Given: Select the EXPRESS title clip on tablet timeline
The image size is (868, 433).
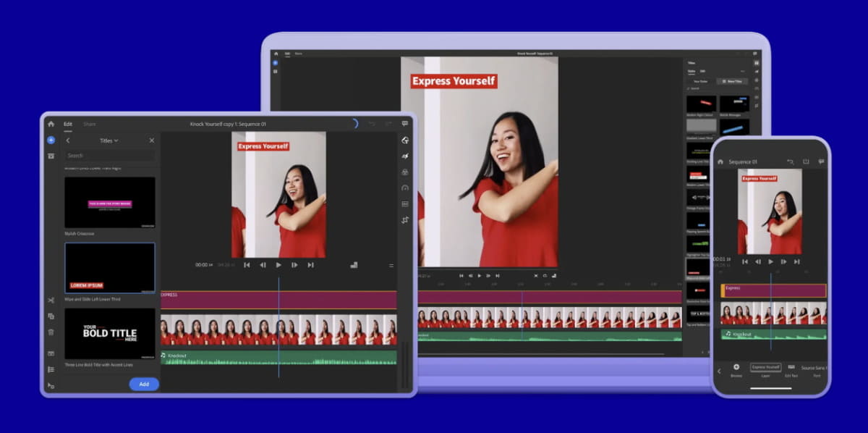Looking at the screenshot, I should [278, 300].
